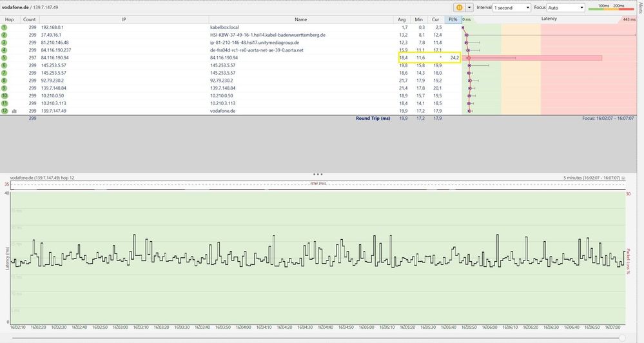644x343 pixels.
Task: Click the 16:03:00 time label on the axis
Action: 121,328
